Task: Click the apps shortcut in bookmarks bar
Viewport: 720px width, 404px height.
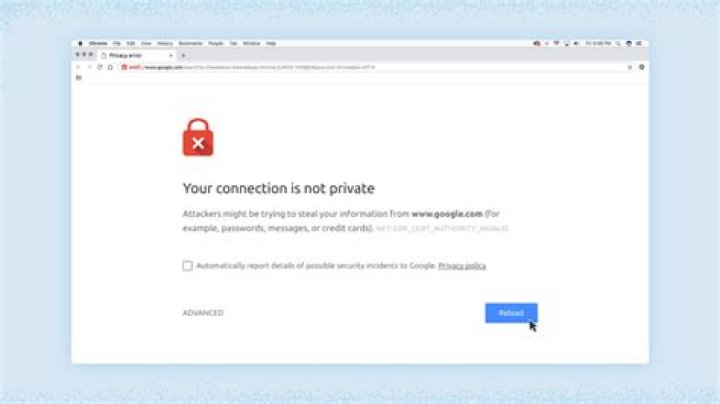Action: (79, 78)
